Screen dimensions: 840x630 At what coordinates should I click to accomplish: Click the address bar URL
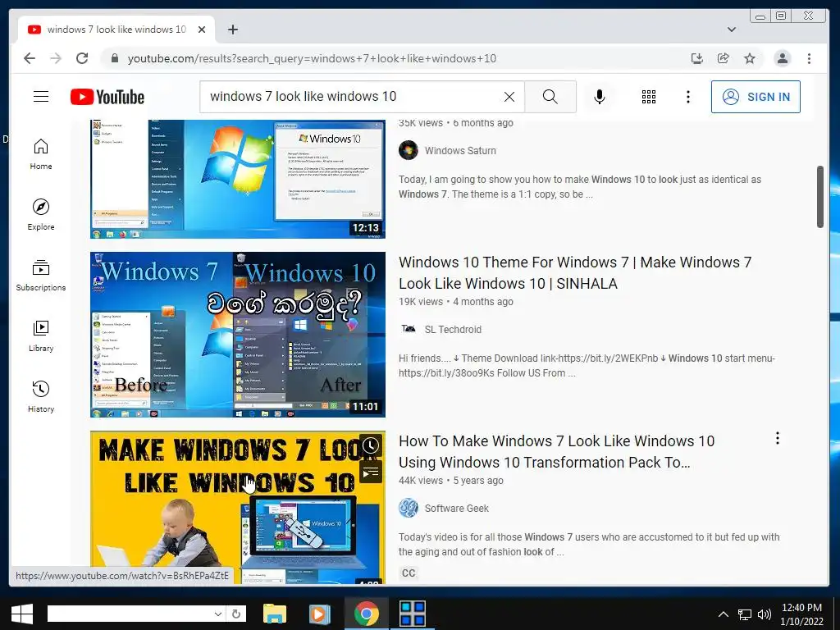(312, 58)
